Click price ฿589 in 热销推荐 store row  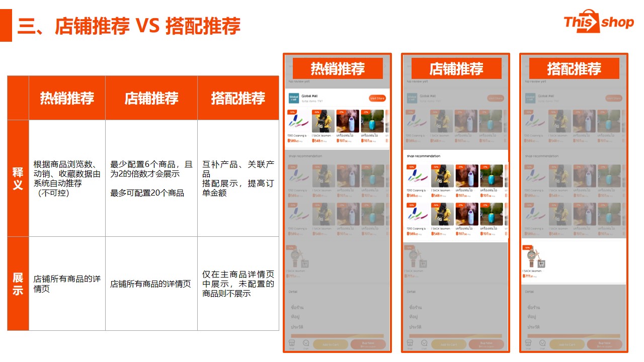pos(294,141)
